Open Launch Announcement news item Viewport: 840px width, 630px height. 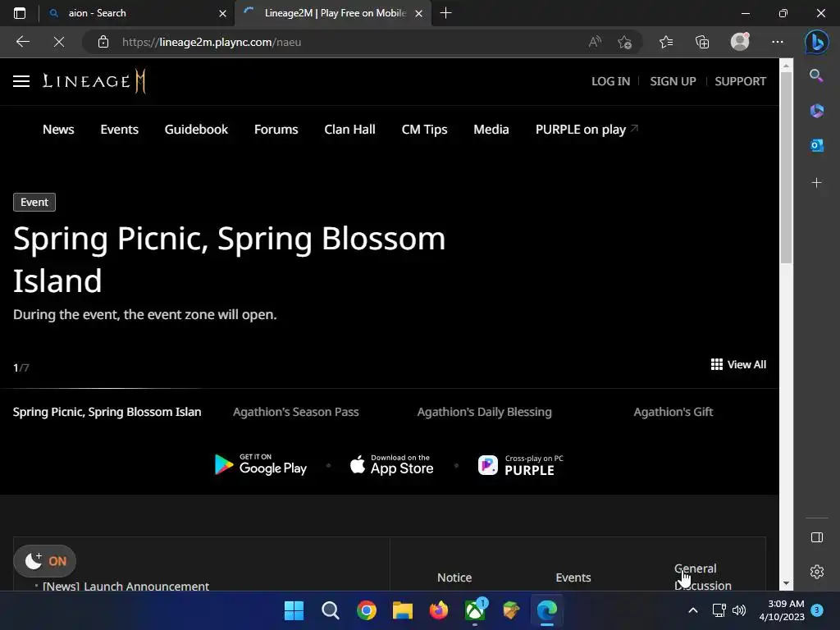click(x=126, y=586)
